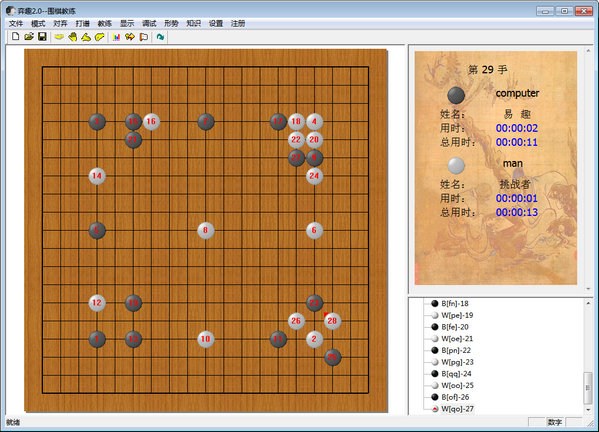
Task: Click the fourth yellow hand toolbar icon
Action: coord(100,37)
